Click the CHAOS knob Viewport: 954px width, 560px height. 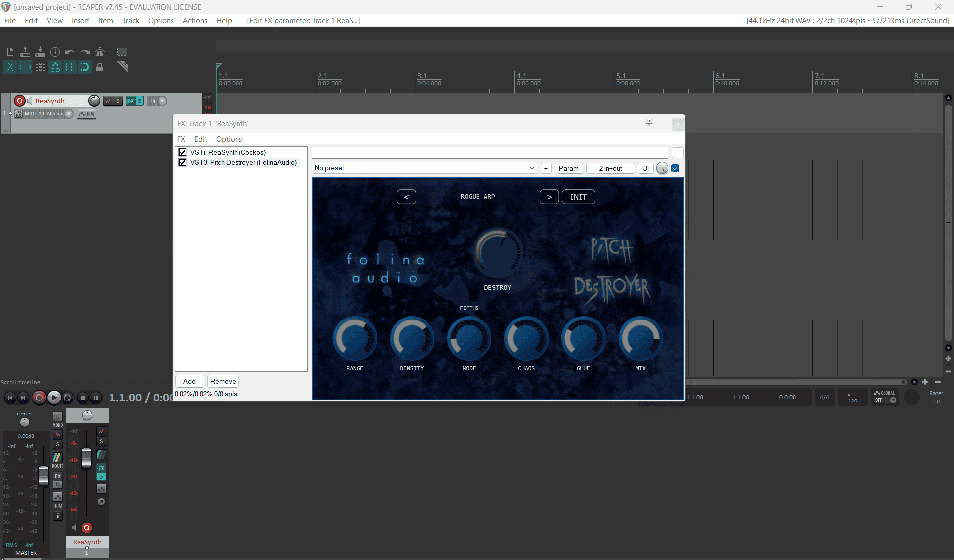[526, 339]
